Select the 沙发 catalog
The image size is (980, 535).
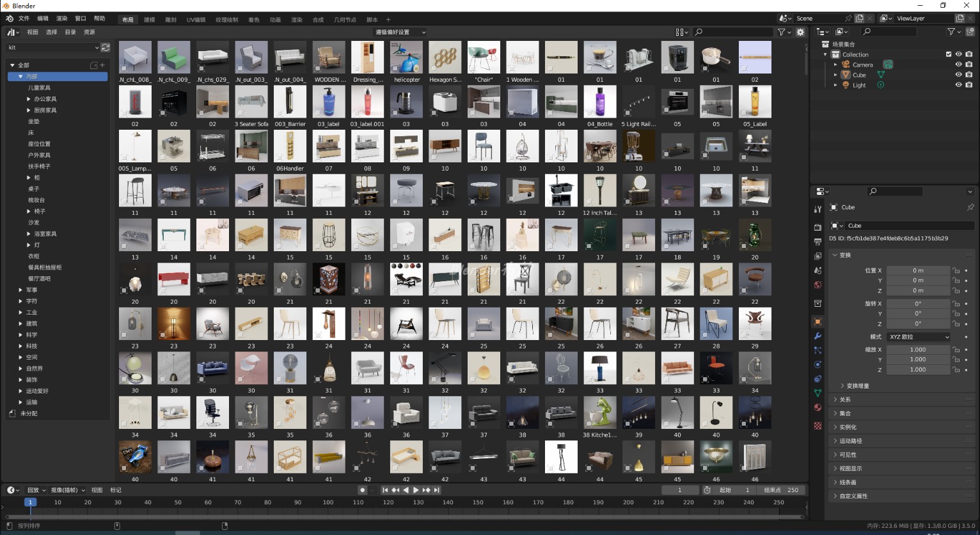pyautogui.click(x=34, y=222)
